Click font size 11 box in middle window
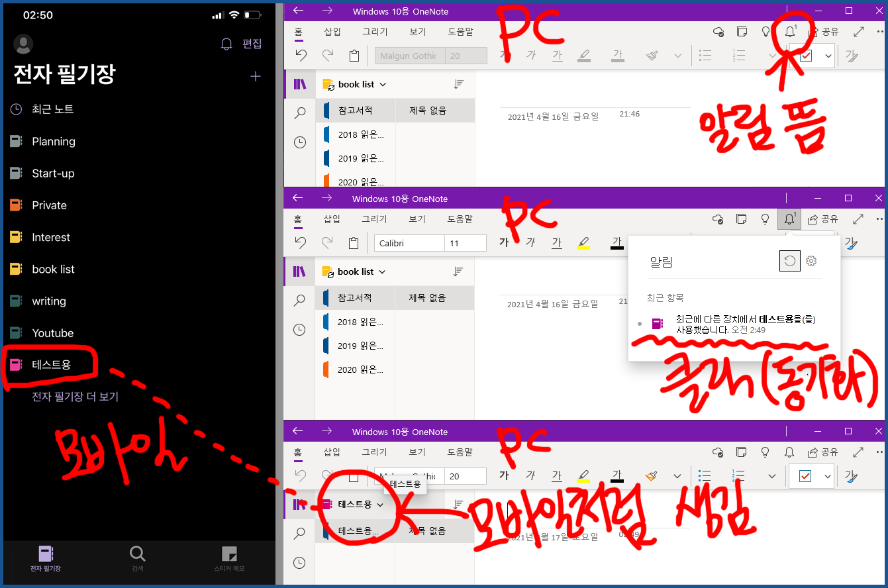 point(466,243)
